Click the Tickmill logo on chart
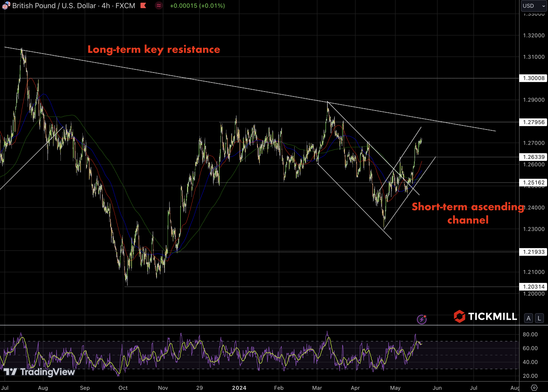The image size is (548, 392). 485,316
